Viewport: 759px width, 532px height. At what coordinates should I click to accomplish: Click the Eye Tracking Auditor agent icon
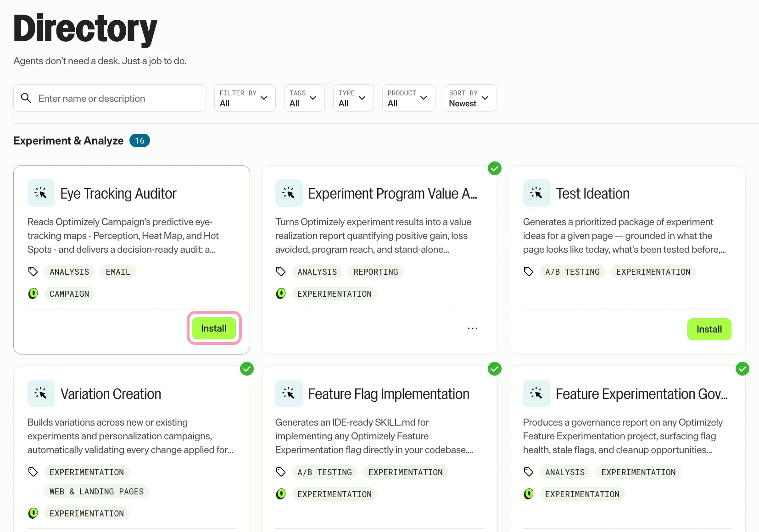pyautogui.click(x=41, y=193)
